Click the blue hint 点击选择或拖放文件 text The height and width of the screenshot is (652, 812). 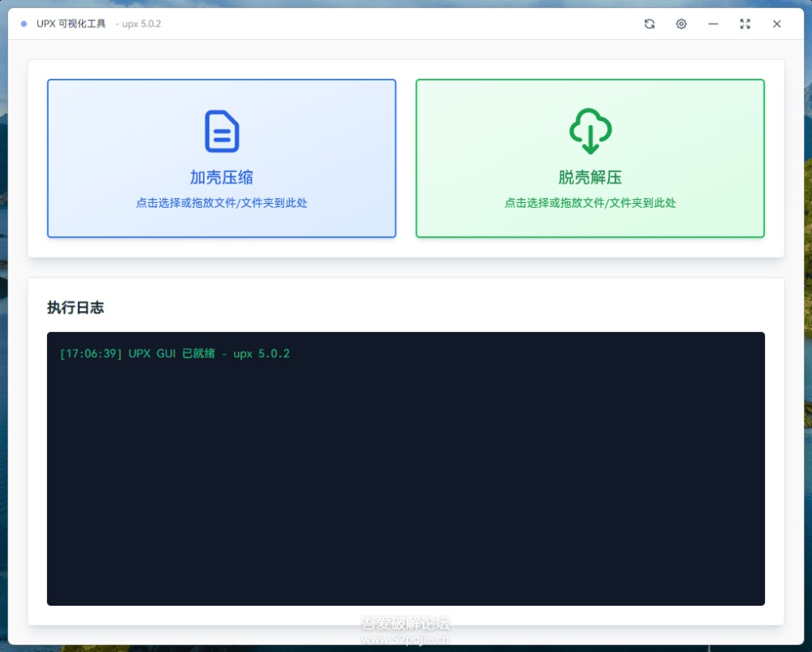tap(222, 203)
